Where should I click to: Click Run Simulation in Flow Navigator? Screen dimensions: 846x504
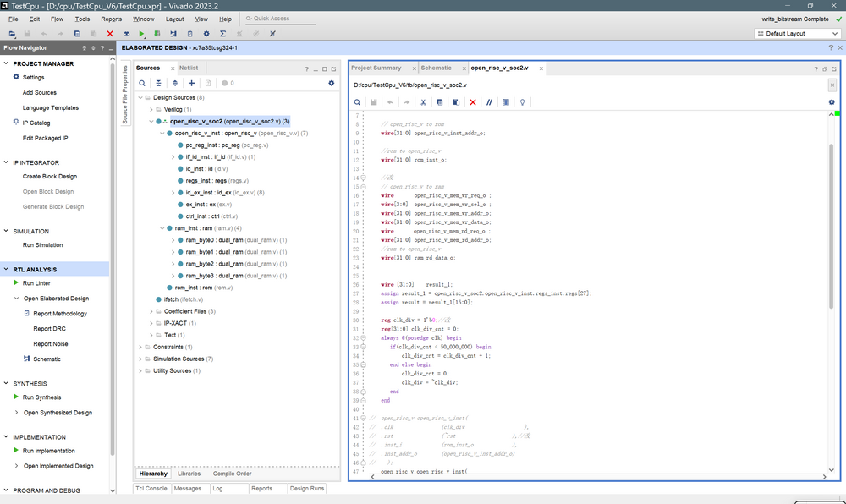[42, 245]
